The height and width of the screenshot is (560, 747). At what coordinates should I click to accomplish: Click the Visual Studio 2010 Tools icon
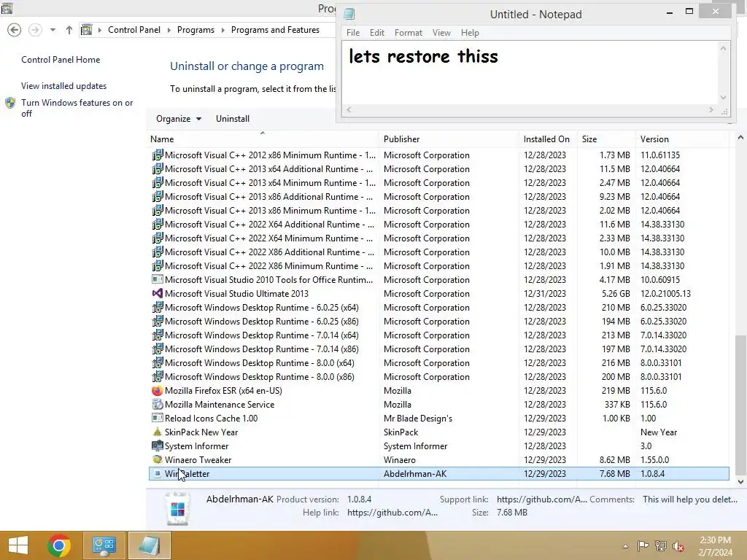tap(158, 279)
